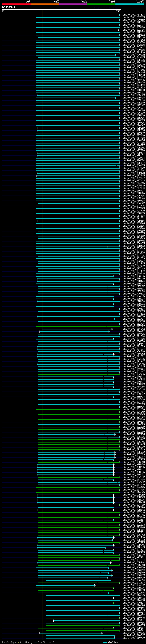
Task: Open hit UniRef100_P10053
Action: click(x=134, y=354)
